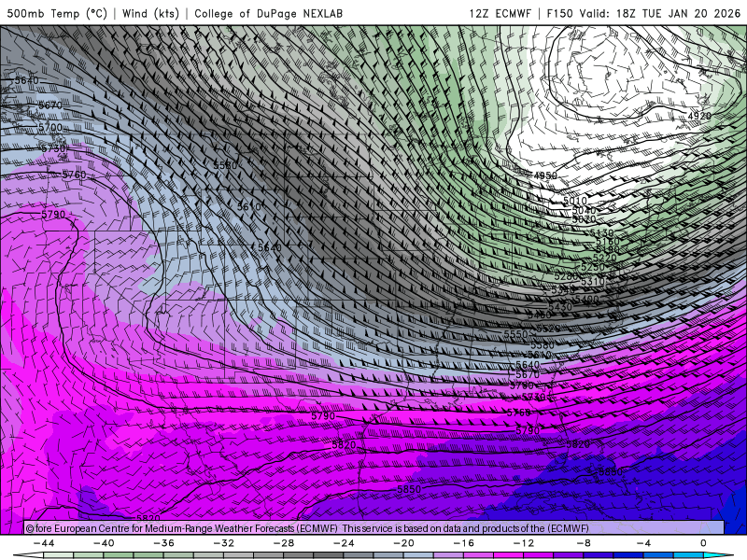Click the -16 color bar label

464,543
